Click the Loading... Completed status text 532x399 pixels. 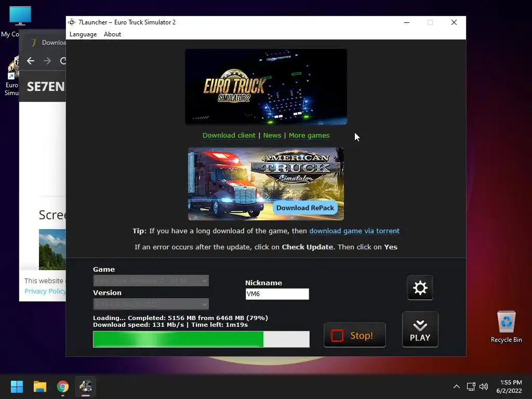coord(180,318)
